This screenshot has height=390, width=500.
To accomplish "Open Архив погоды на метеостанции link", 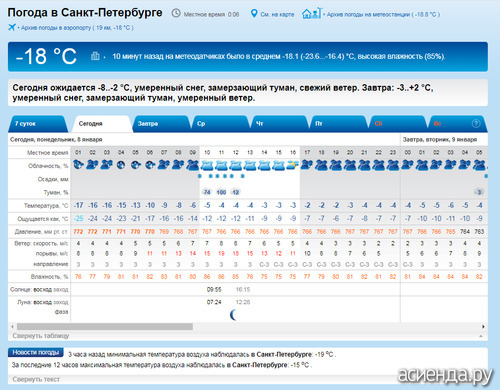I will point(383,14).
